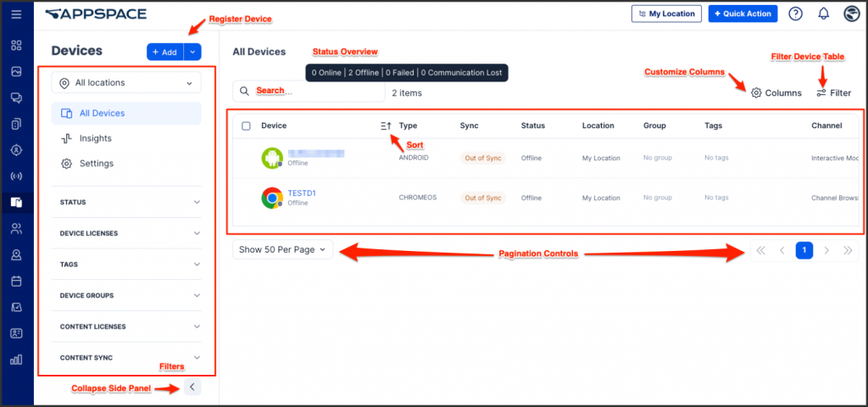Expand the STATUS filter section
The height and width of the screenshot is (407, 868).
[130, 202]
